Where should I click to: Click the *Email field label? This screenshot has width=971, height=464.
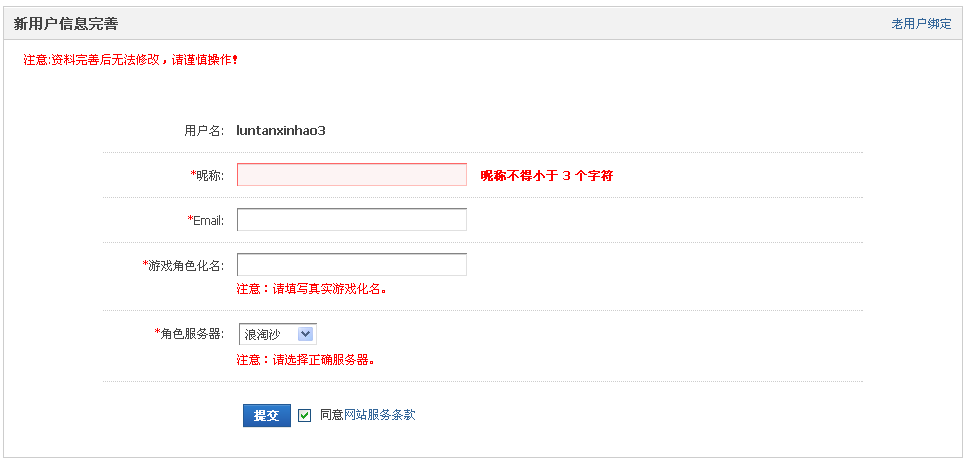[x=206, y=220]
